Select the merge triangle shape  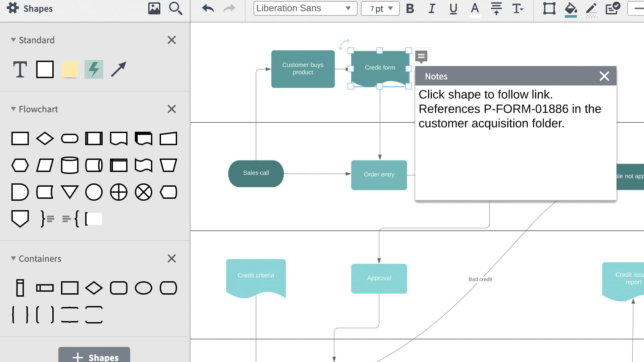70,192
